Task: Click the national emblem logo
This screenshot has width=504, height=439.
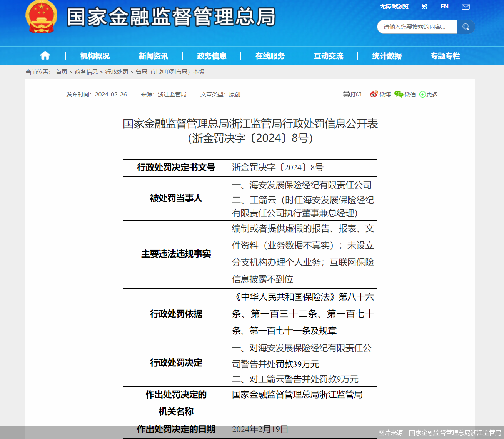Action: click(41, 17)
